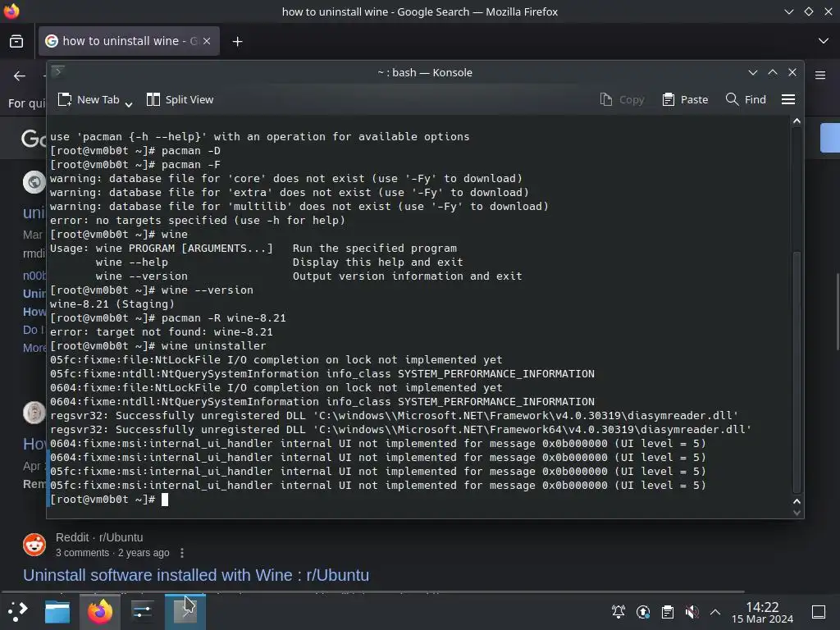This screenshot has height=630, width=840.
Task: Click the 'pacman -D' command line
Action: [135, 151]
